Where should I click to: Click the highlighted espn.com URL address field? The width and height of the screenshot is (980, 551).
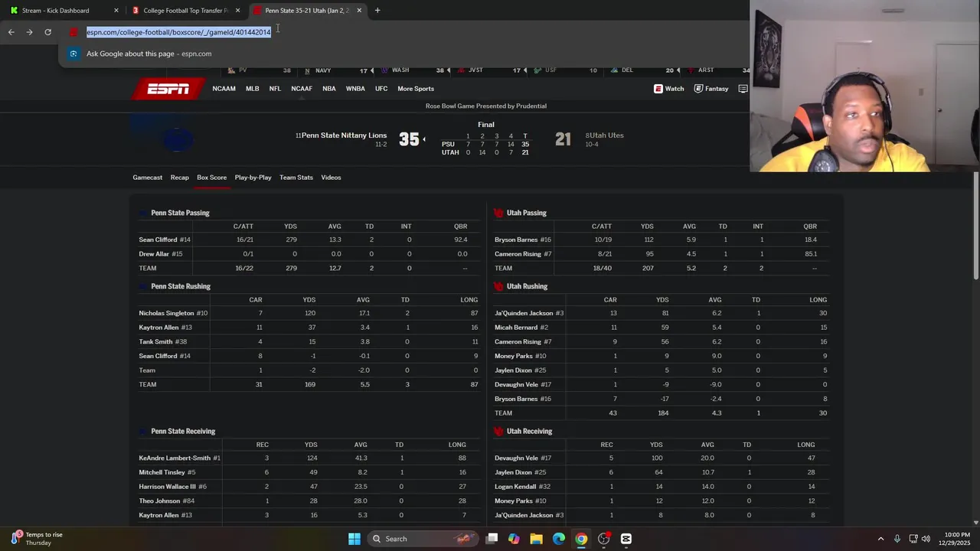[178, 32]
